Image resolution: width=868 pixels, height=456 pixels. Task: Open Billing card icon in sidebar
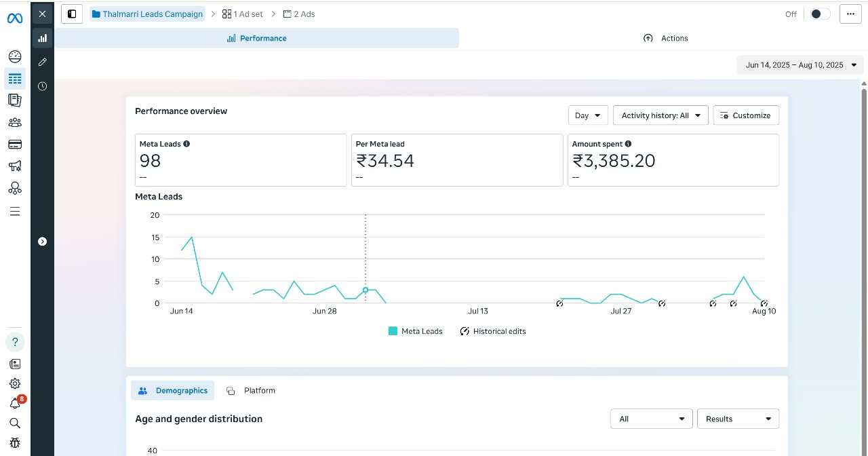pos(15,145)
